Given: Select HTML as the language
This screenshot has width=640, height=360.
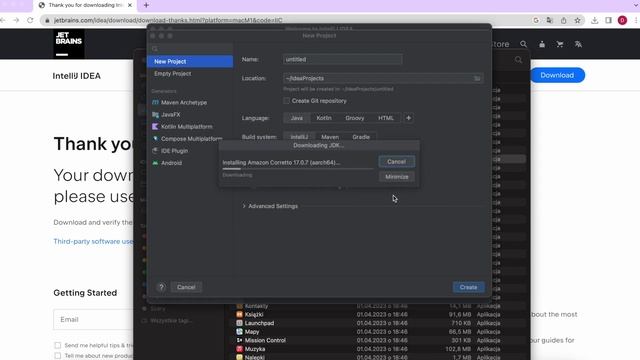Looking at the screenshot, I should [386, 118].
